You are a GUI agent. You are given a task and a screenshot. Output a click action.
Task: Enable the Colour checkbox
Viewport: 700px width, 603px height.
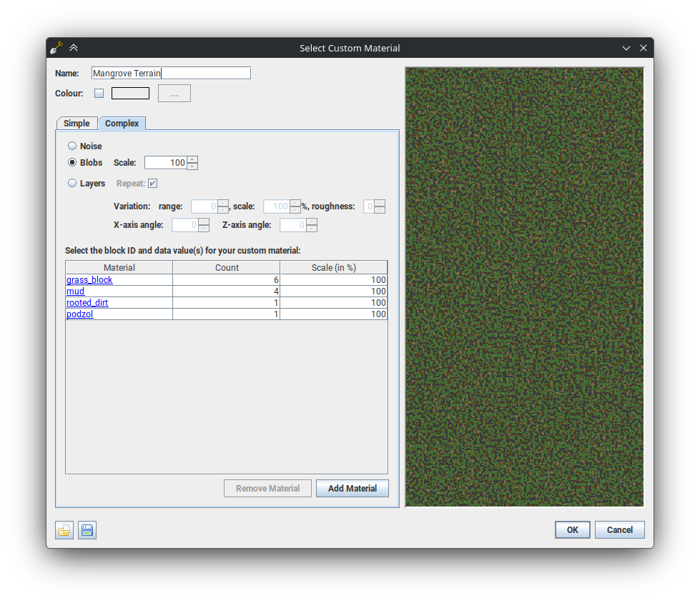pos(99,93)
